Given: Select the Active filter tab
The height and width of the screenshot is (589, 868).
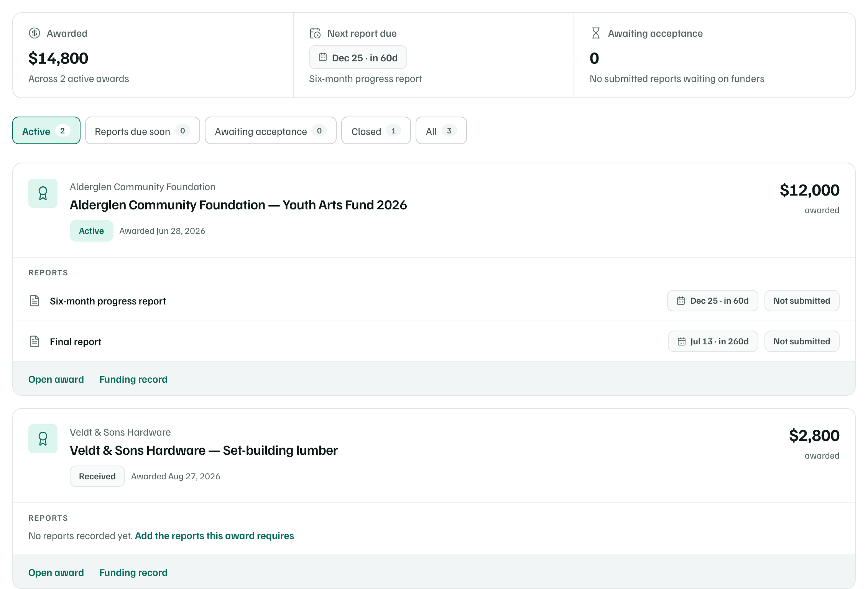Looking at the screenshot, I should [46, 130].
